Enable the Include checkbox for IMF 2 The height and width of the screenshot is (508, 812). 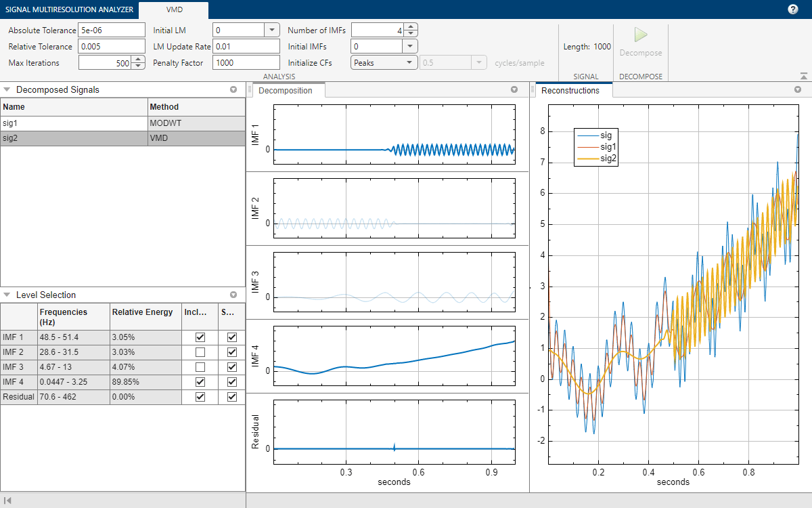point(200,352)
